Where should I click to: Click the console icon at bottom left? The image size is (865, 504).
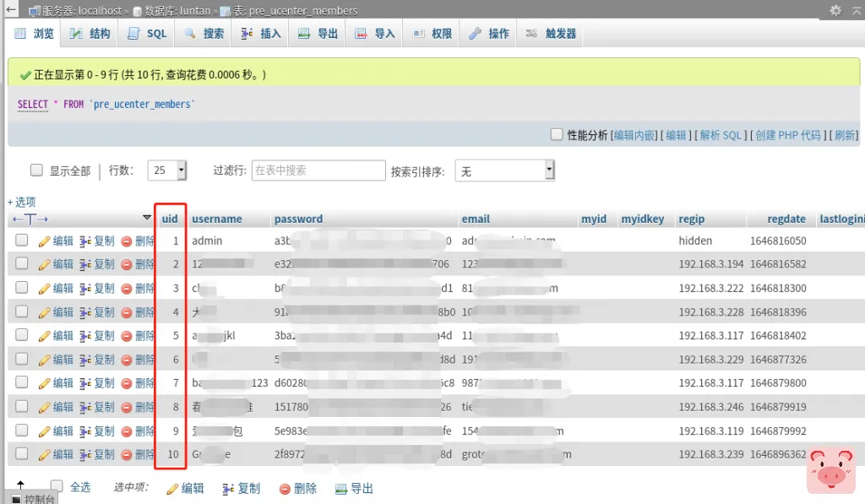point(16,499)
